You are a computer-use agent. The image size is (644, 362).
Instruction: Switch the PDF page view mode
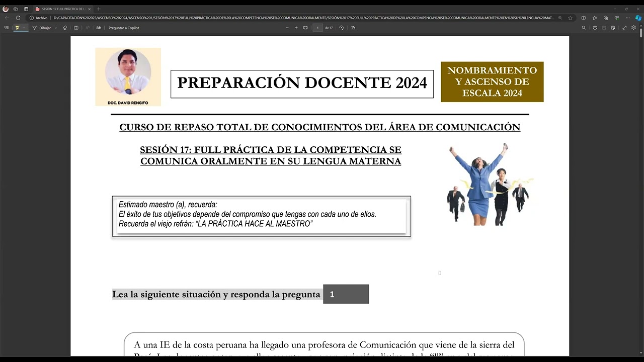353,28
